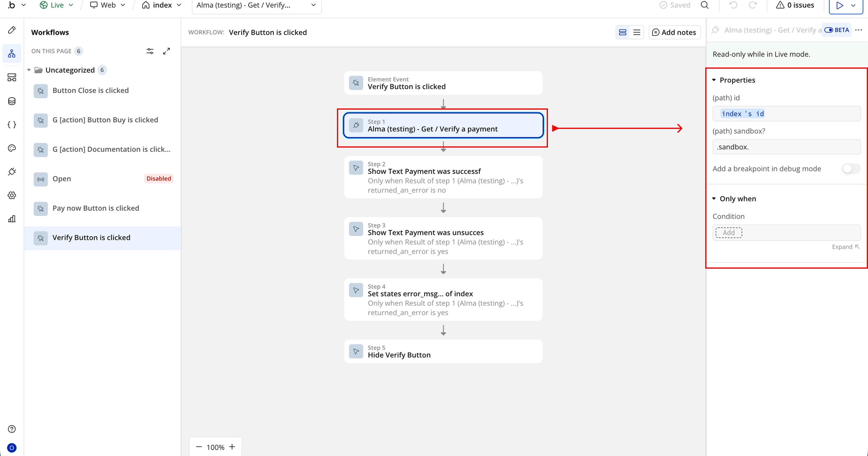Open the index page dropdown
The width and height of the screenshot is (868, 456).
[162, 5]
